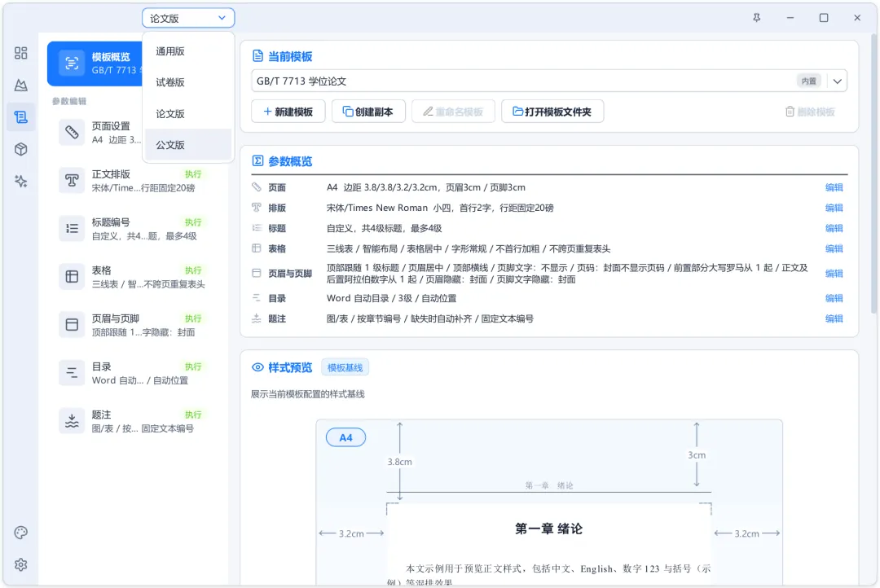Screen dimensions: 880x588
Task: Click the 内置 badge in template field
Action: tap(809, 81)
